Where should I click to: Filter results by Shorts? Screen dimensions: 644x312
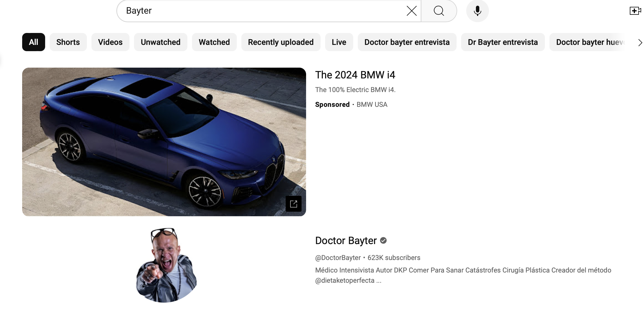[x=68, y=42]
